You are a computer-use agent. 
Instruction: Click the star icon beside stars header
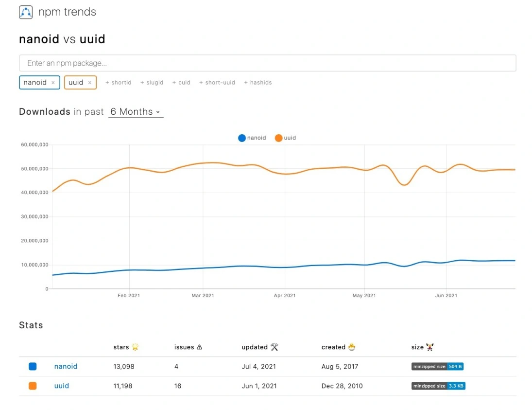click(135, 347)
